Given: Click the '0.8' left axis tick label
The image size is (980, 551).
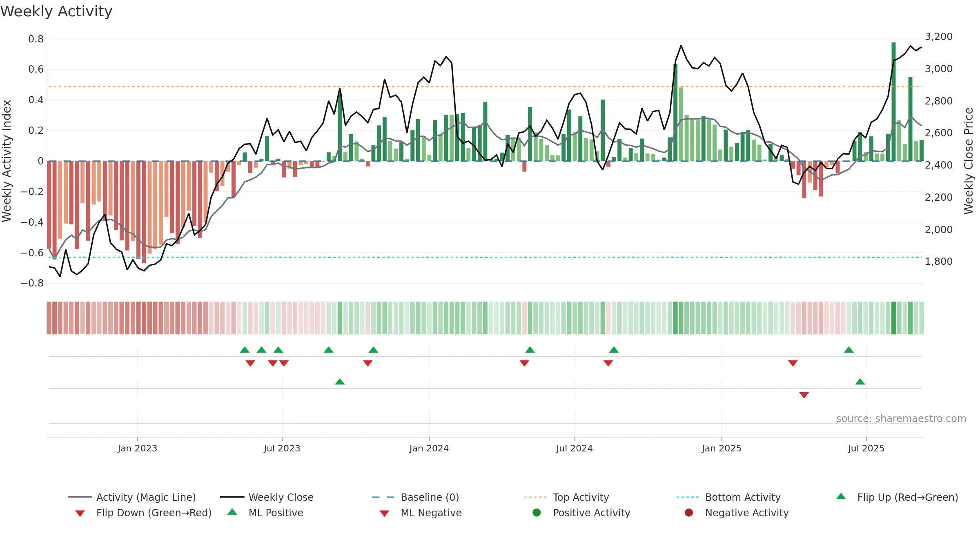Looking at the screenshot, I should click(x=36, y=39).
